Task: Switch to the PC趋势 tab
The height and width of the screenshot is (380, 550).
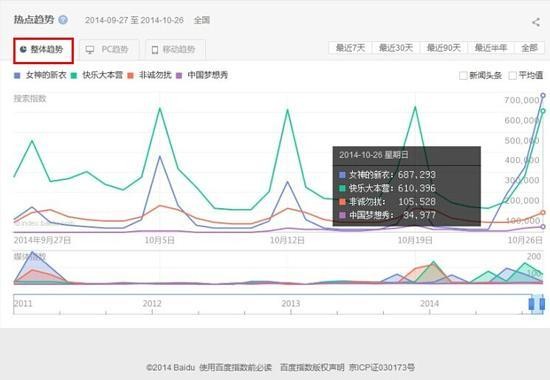Action: click(109, 50)
